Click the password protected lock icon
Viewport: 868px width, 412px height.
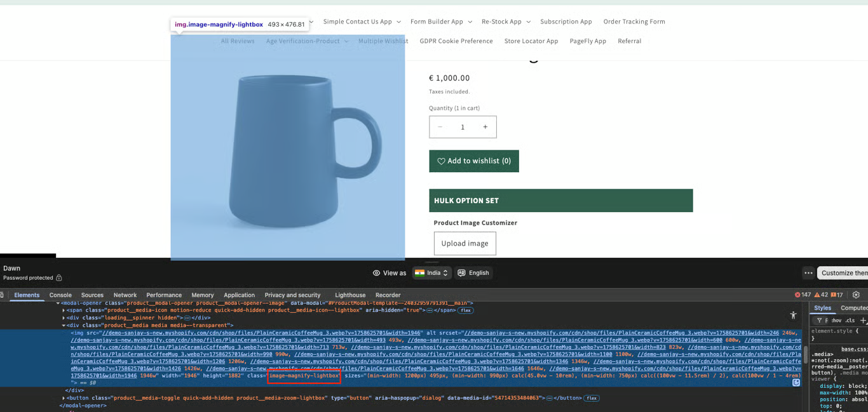(59, 277)
